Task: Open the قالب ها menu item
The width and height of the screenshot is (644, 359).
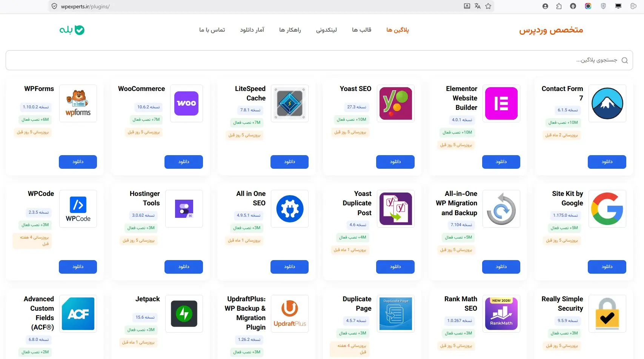Action: pos(361,30)
